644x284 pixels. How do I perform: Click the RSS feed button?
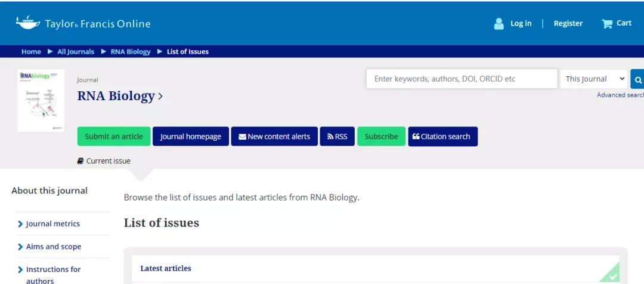(x=337, y=137)
